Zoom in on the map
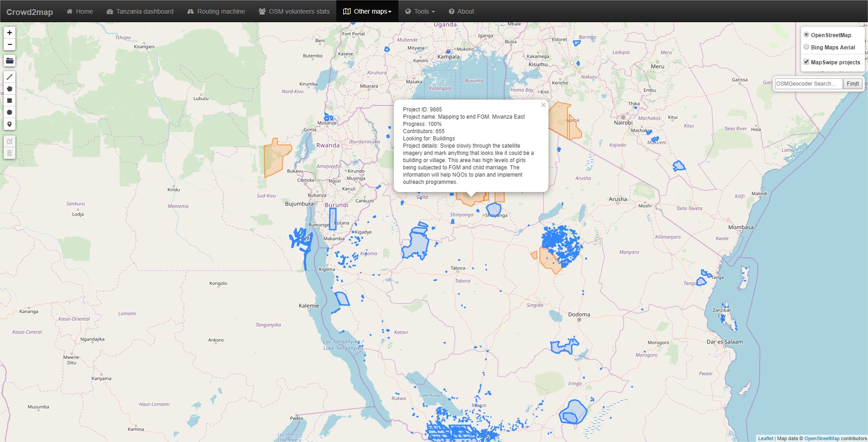The height and width of the screenshot is (442, 868). coord(10,33)
